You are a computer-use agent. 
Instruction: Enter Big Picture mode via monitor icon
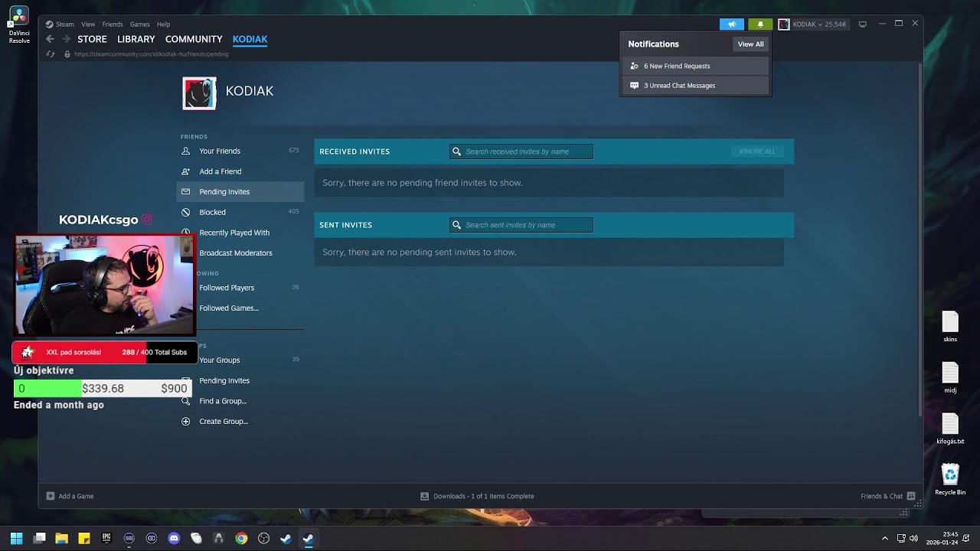(863, 24)
